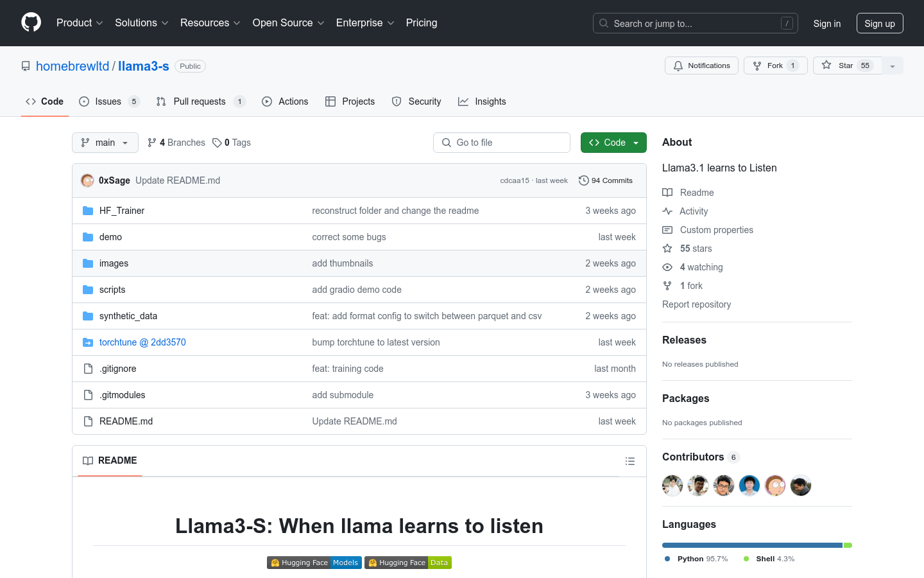Click the README.md file icon

click(x=88, y=421)
